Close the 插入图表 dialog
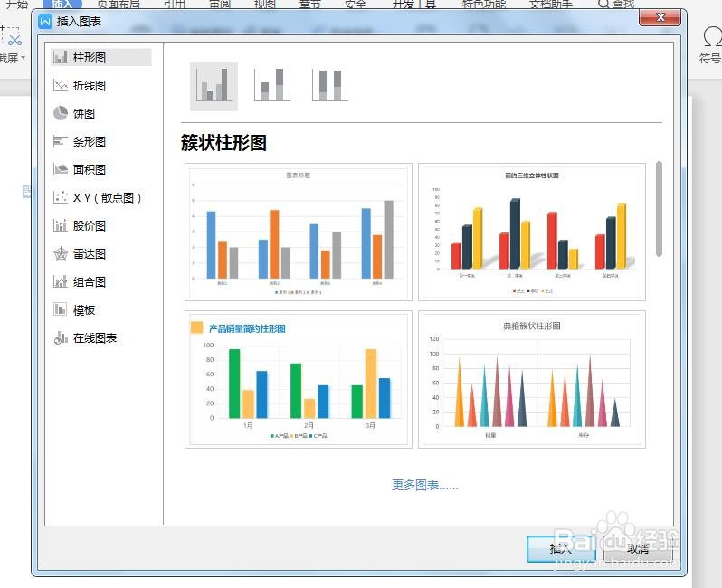 click(x=660, y=17)
